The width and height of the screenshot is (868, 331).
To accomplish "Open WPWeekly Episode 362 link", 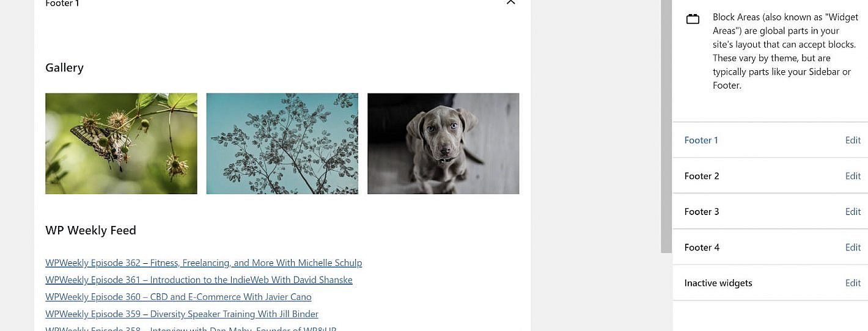I will click(204, 263).
